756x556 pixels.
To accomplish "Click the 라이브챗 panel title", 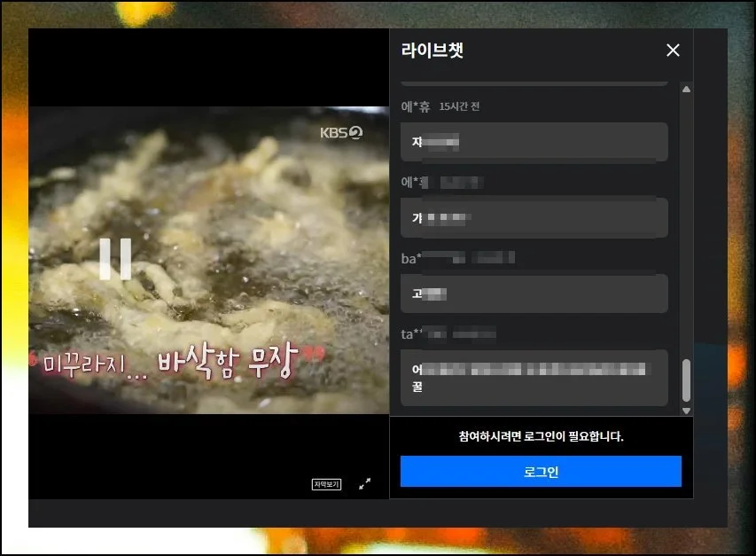I will pyautogui.click(x=432, y=51).
